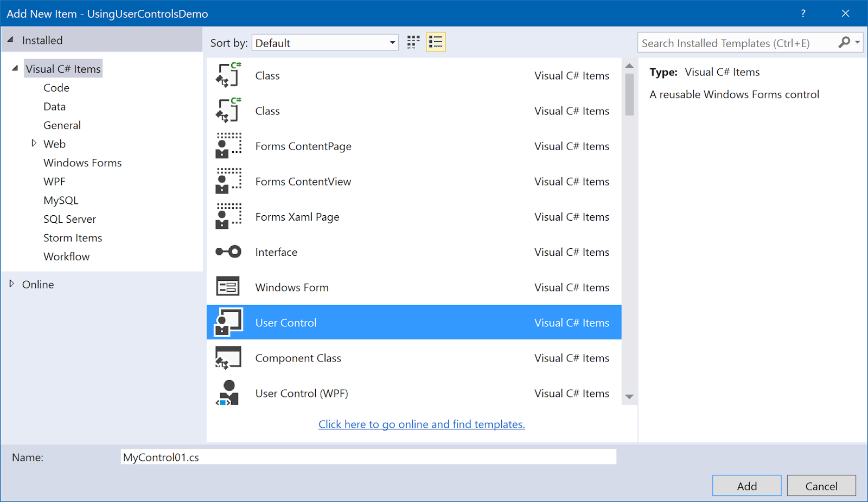
Task: Switch to the Installed section
Action: [x=42, y=40]
